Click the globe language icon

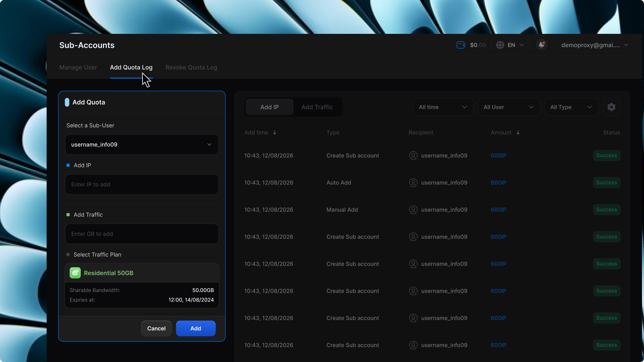pos(500,45)
